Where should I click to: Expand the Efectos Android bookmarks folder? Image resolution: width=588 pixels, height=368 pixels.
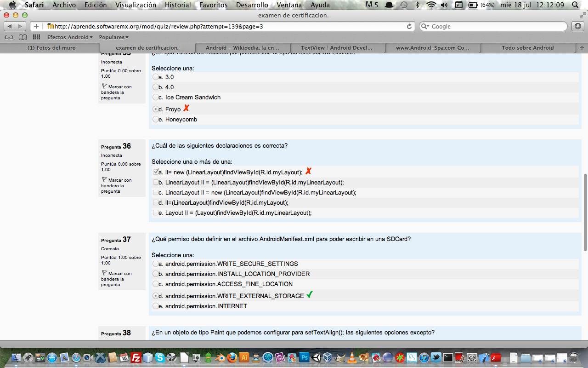(x=70, y=37)
